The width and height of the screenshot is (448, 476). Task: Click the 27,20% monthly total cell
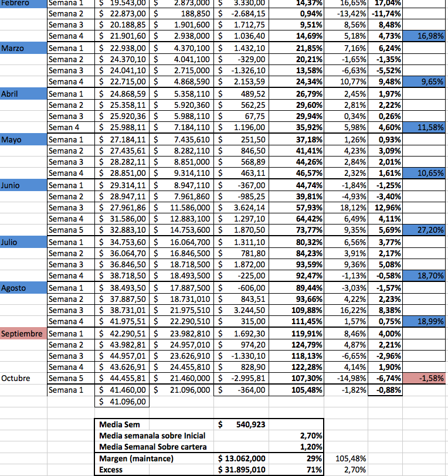[x=424, y=230]
